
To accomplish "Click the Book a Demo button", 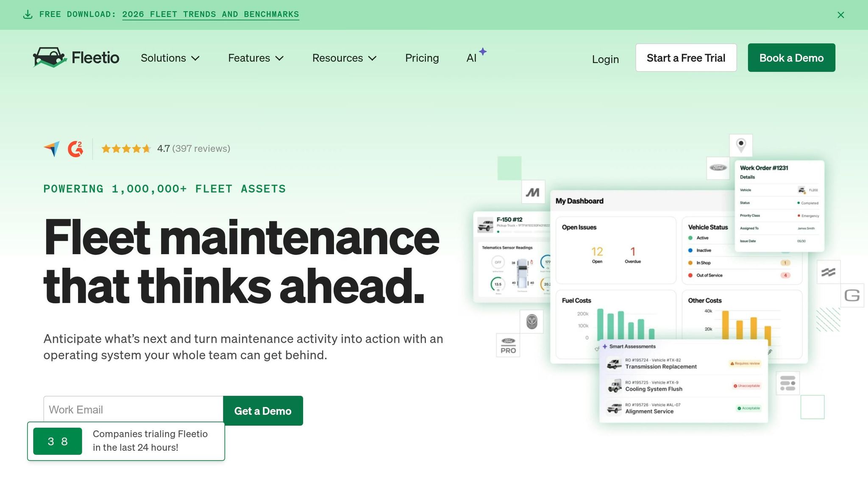I will [791, 58].
